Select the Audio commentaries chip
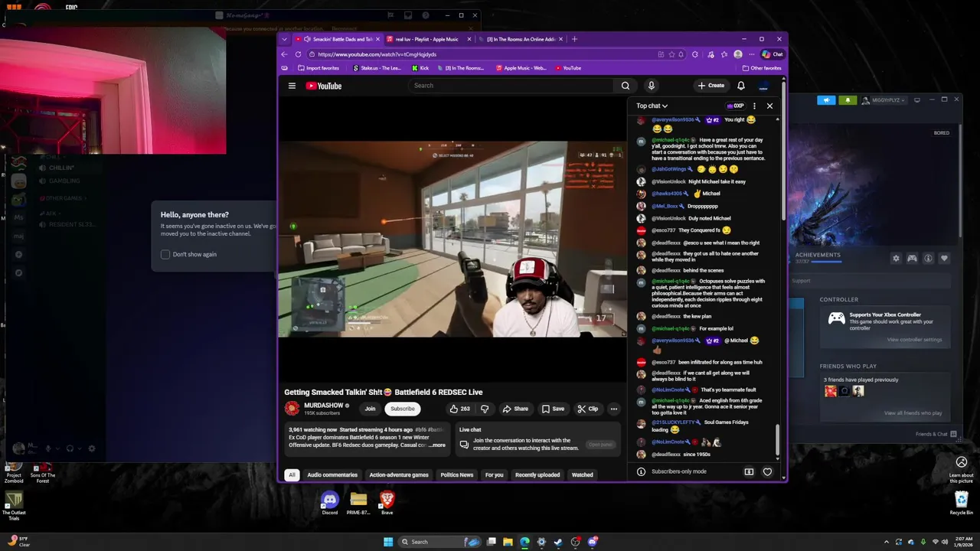Image resolution: width=980 pixels, height=551 pixels. 332,474
